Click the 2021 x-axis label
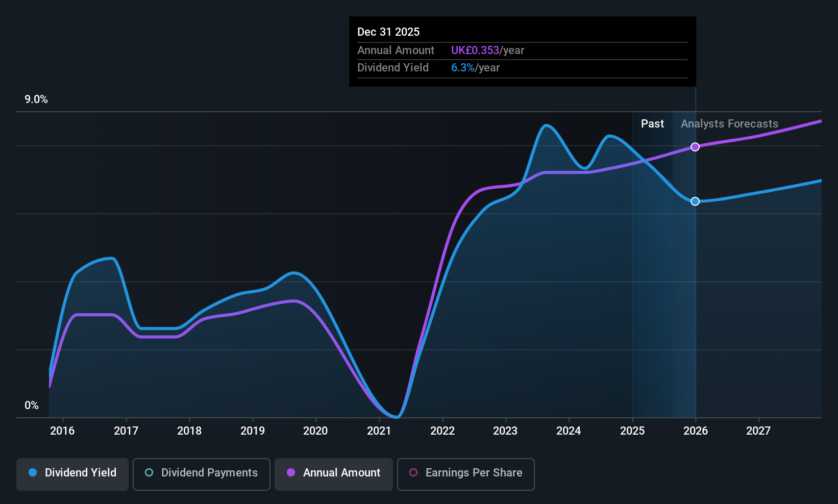The width and height of the screenshot is (838, 504). click(x=379, y=431)
